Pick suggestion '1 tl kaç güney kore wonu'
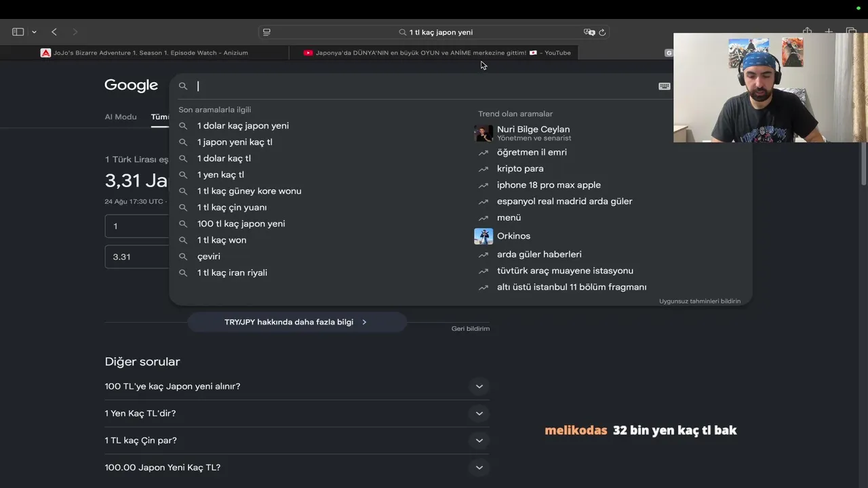 [249, 190]
